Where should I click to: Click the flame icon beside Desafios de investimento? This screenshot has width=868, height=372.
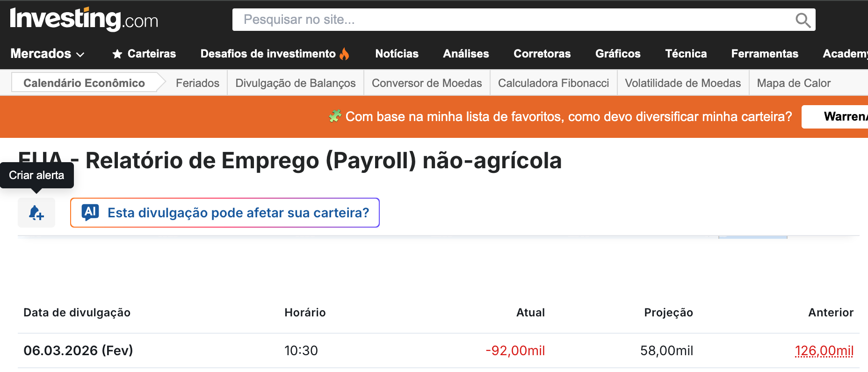coord(345,54)
